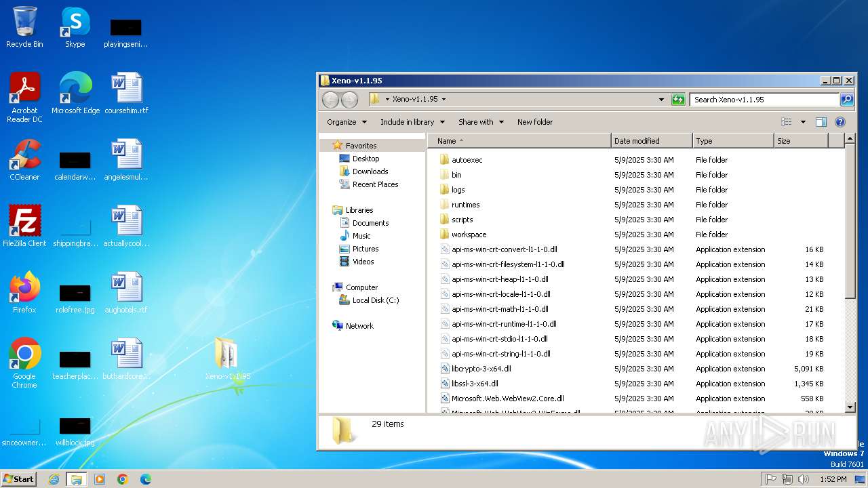The image size is (868, 488).
Task: Click the Explorer Forward arrow button
Action: (x=349, y=100)
